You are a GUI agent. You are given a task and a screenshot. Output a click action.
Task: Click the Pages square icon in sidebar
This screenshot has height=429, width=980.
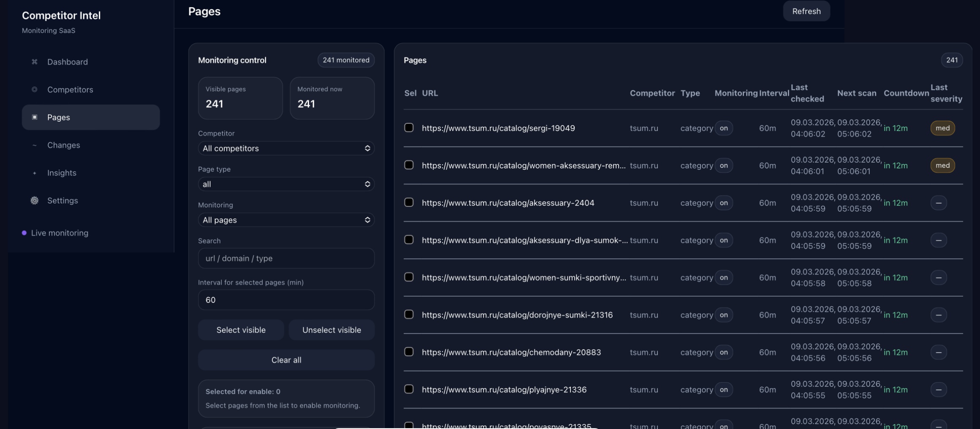click(x=35, y=117)
